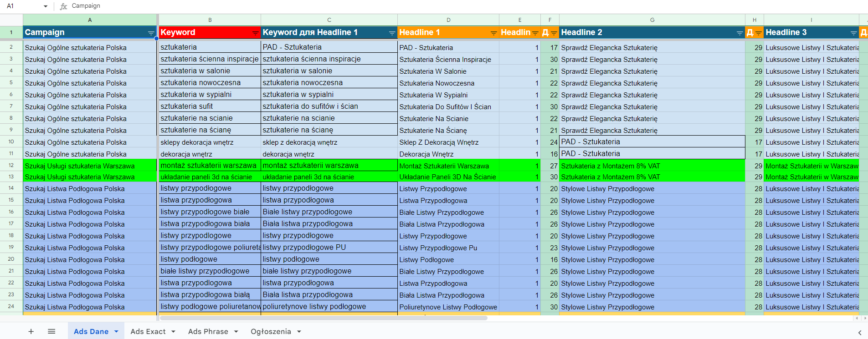Select cell 'sklepy dekoracja wnętrz'
The height and width of the screenshot is (339, 868).
point(210,142)
